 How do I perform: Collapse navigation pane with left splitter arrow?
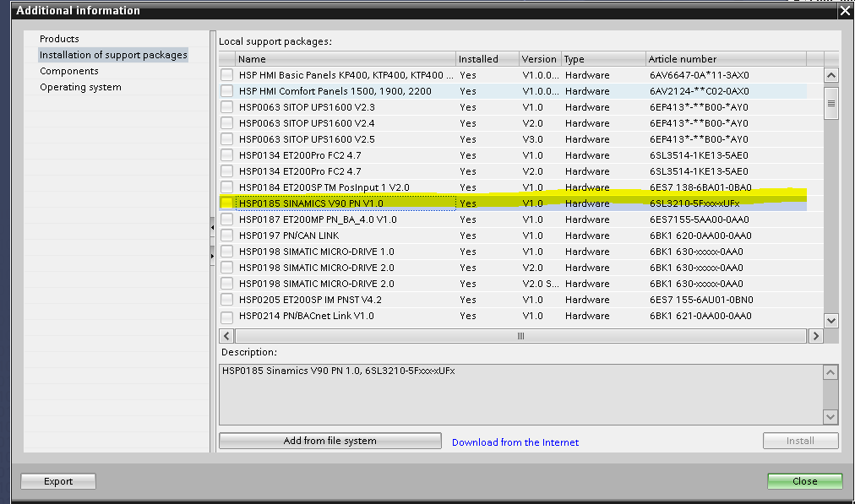tap(212, 227)
